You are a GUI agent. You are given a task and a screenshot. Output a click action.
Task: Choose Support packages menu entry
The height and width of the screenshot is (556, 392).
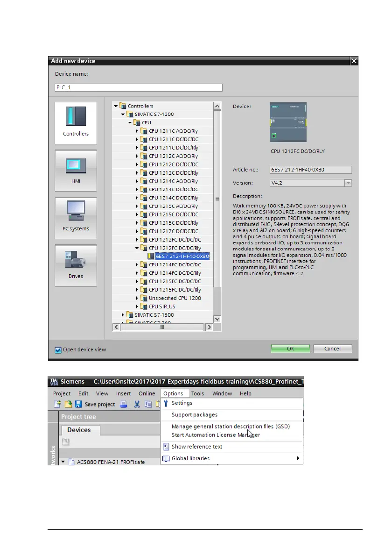point(195,415)
